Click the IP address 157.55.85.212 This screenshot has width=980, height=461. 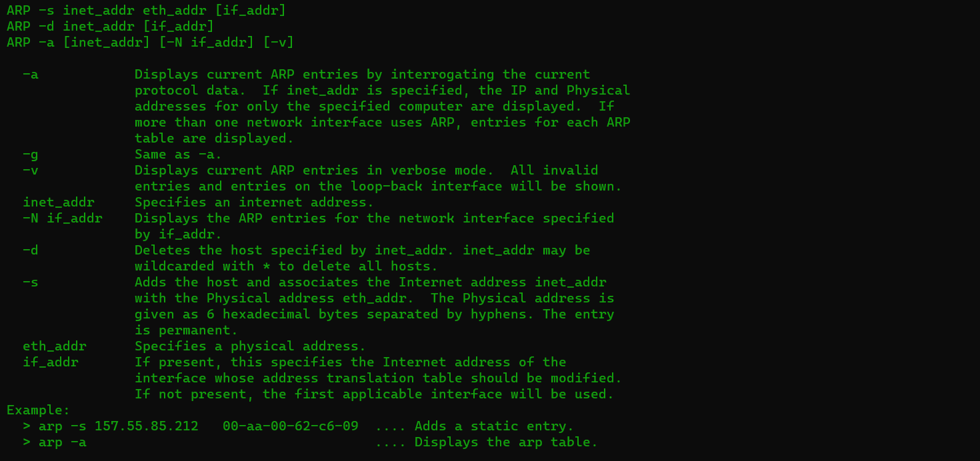[x=146, y=426]
